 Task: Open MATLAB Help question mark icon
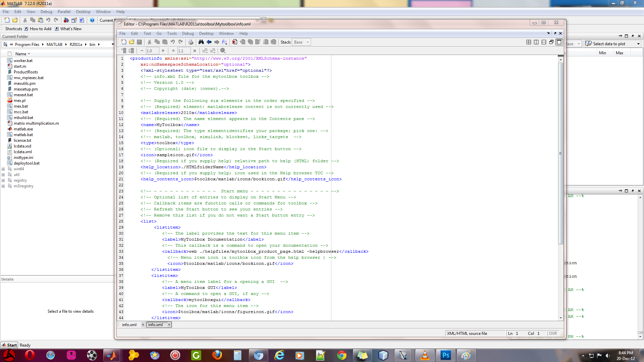pyautogui.click(x=92, y=20)
